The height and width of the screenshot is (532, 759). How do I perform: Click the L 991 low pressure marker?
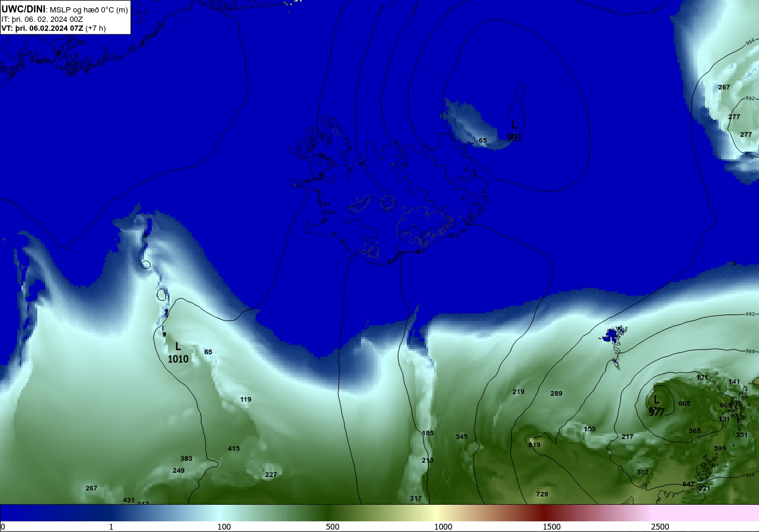[514, 131]
